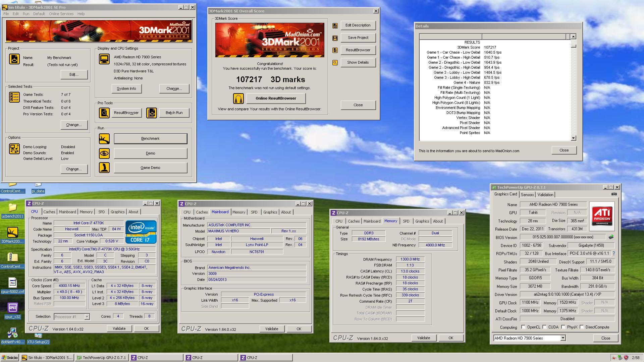Enable the PhysX checkbox in GPU-Z

tap(563, 327)
